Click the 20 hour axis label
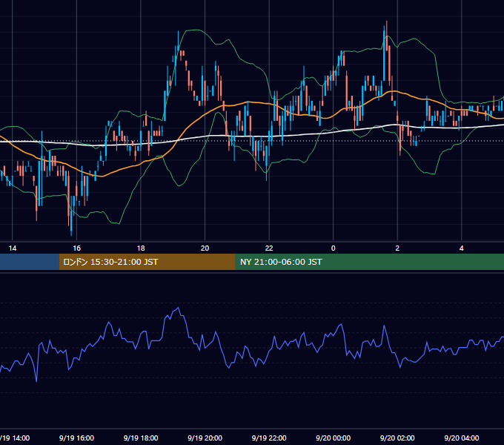Image resolution: width=504 pixels, height=445 pixels. [205, 248]
